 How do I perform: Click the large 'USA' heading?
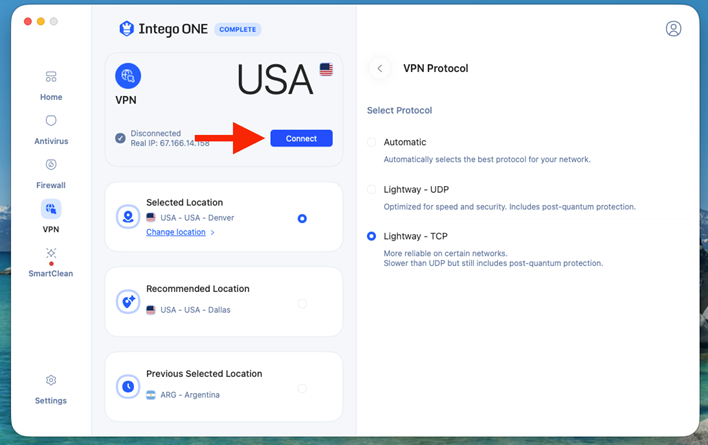(275, 80)
